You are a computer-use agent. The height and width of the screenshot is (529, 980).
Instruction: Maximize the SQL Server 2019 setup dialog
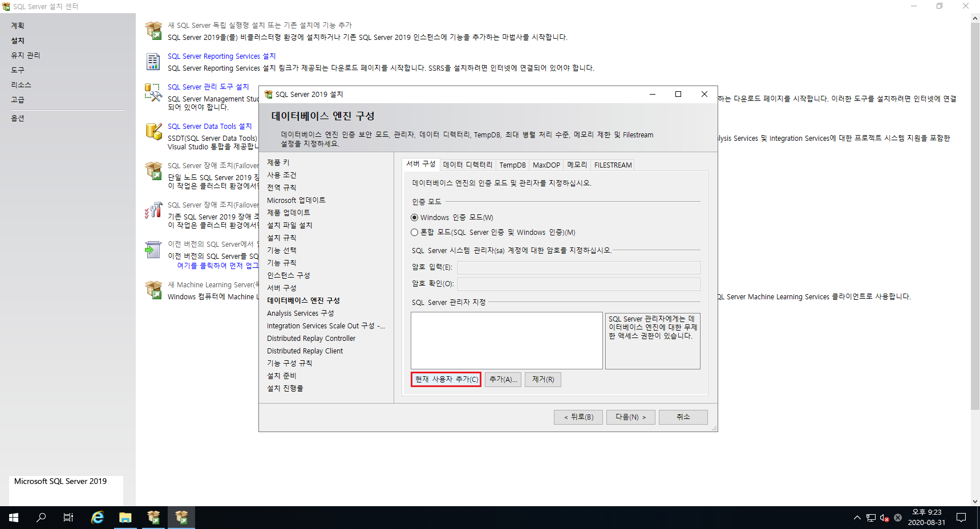pos(678,94)
